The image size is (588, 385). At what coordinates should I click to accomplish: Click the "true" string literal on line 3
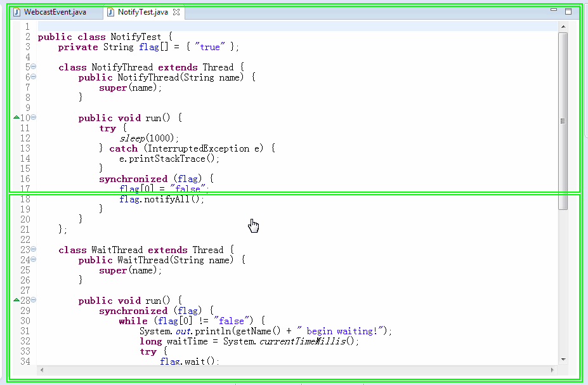click(x=209, y=47)
